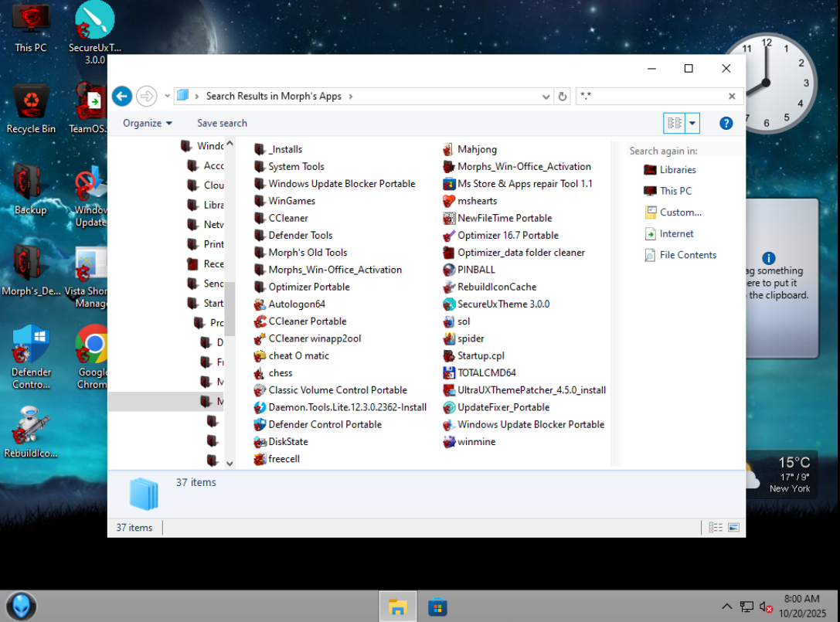The image size is (840, 622).
Task: Open the PINBALL game entry
Action: coord(476,270)
